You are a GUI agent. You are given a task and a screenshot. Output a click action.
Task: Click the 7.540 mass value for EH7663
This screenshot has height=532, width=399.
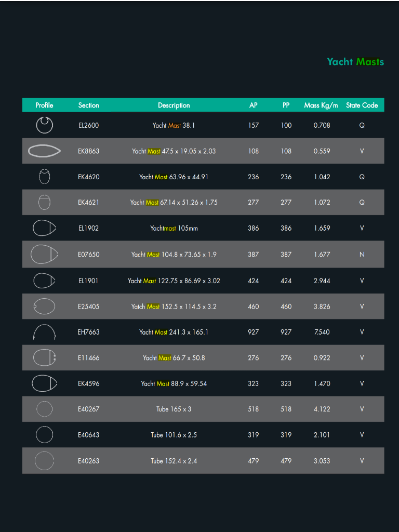[322, 332]
